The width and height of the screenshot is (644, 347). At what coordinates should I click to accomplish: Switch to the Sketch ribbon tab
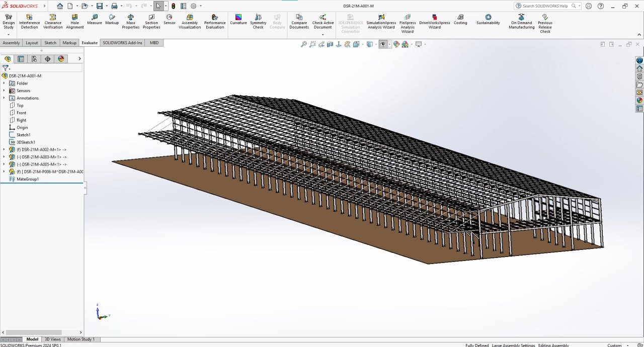coord(50,43)
